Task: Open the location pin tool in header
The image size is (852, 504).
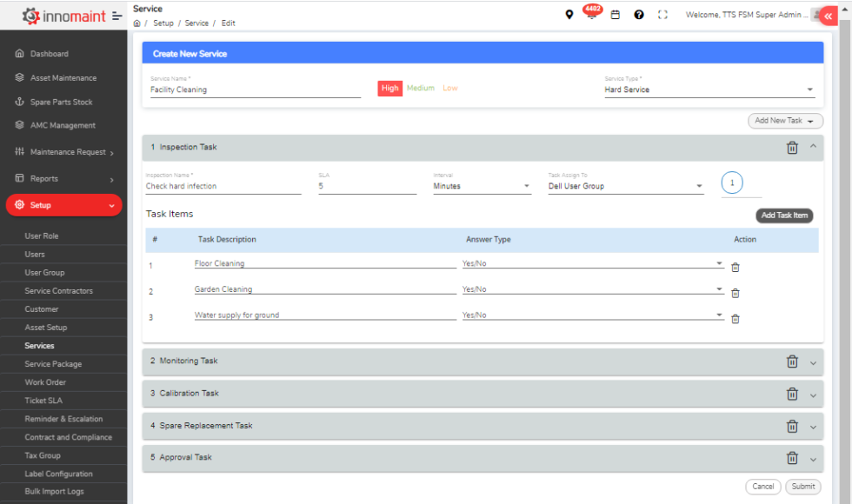Action: pyautogui.click(x=569, y=15)
